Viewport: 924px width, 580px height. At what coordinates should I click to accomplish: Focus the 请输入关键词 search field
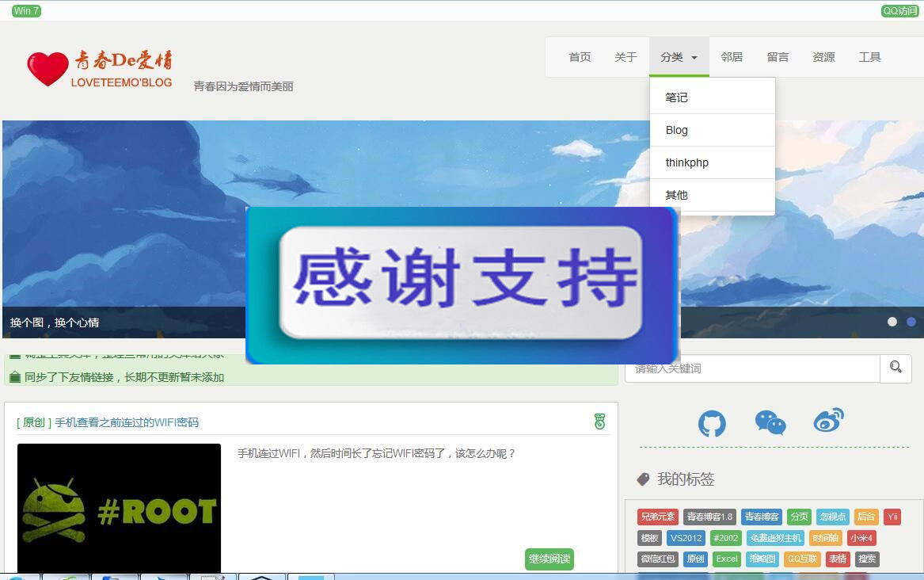tap(752, 368)
